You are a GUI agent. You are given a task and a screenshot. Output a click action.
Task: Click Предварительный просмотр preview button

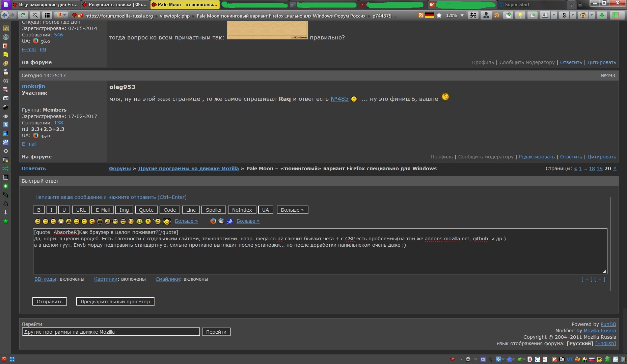(x=115, y=302)
